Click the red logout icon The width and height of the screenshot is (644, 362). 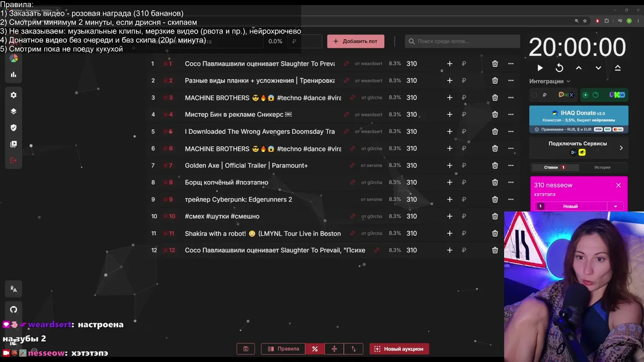(x=14, y=160)
